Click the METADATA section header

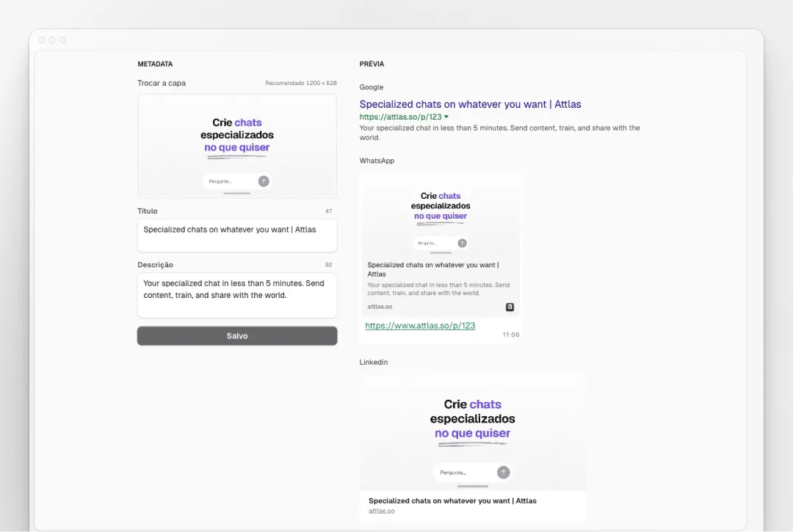point(155,64)
